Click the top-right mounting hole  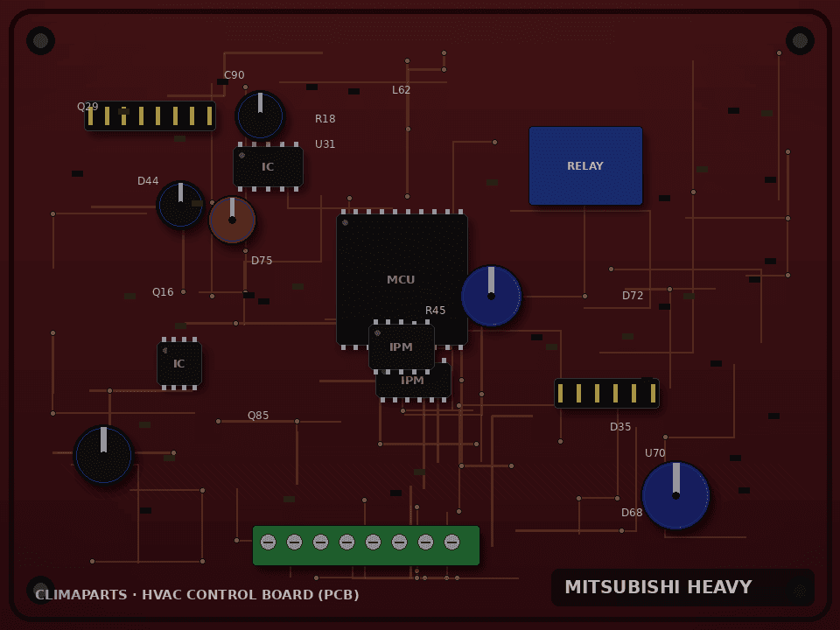pos(800,41)
